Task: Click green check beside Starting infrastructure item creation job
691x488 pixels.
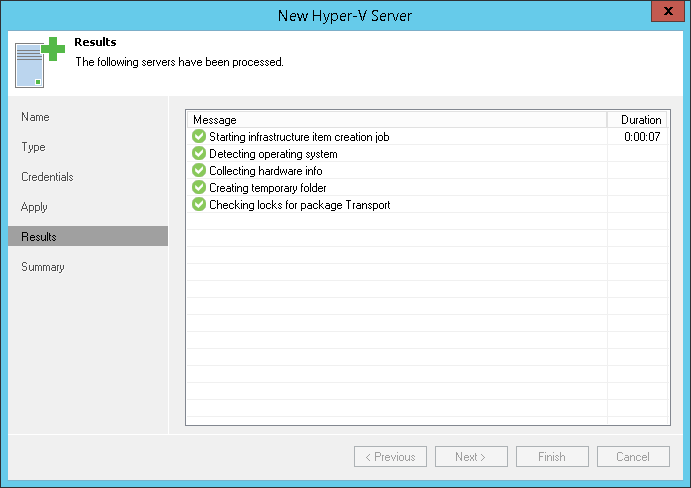Action: click(x=199, y=137)
